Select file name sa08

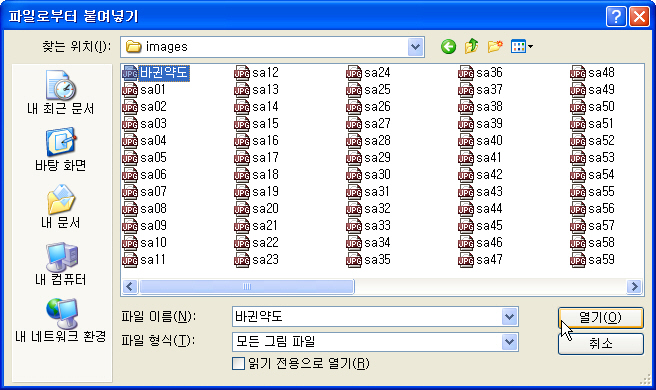click(x=154, y=208)
